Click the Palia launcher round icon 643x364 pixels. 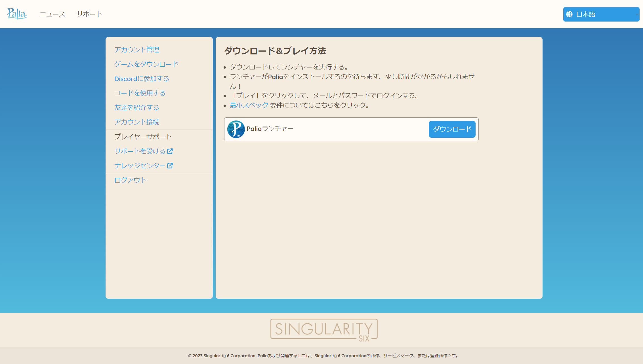pyautogui.click(x=236, y=129)
